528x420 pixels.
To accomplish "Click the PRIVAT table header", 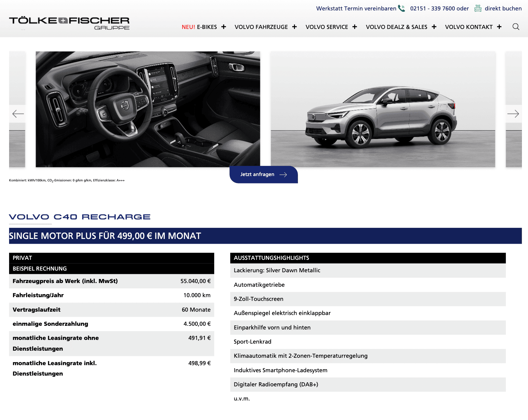I will (112, 258).
